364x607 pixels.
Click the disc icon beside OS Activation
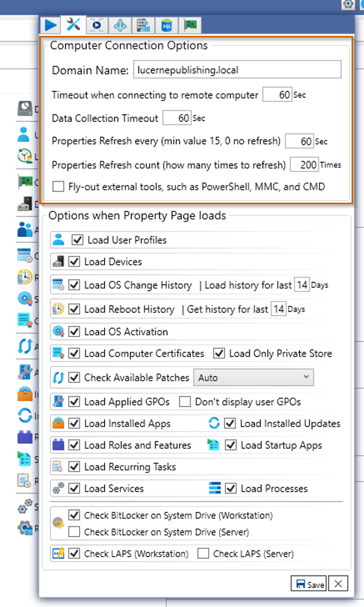58,331
